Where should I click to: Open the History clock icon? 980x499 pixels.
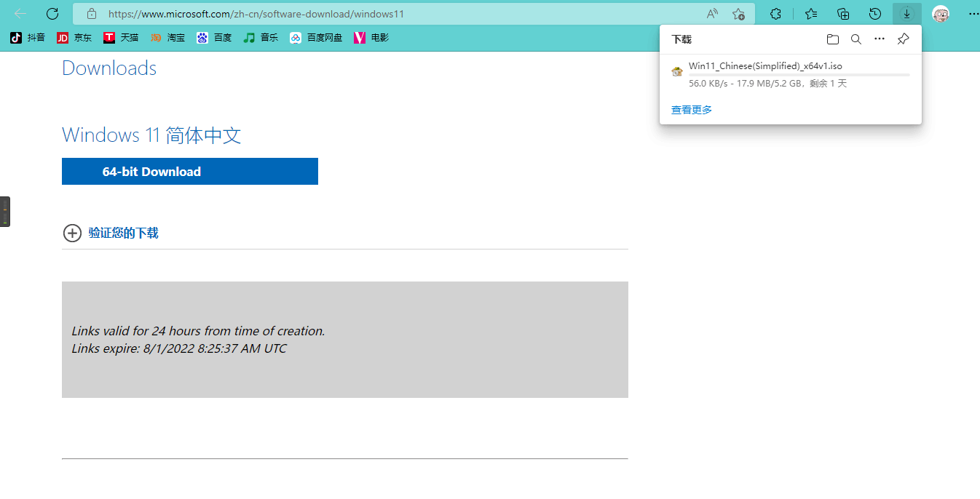875,14
